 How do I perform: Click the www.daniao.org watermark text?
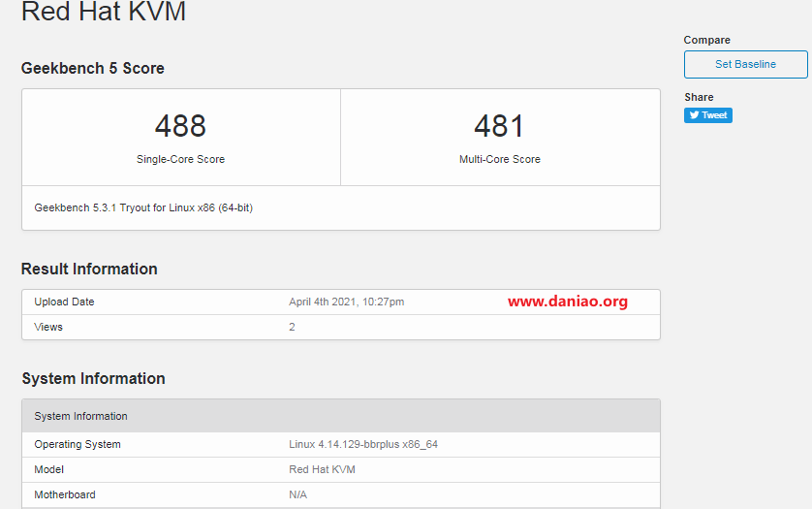pyautogui.click(x=568, y=302)
